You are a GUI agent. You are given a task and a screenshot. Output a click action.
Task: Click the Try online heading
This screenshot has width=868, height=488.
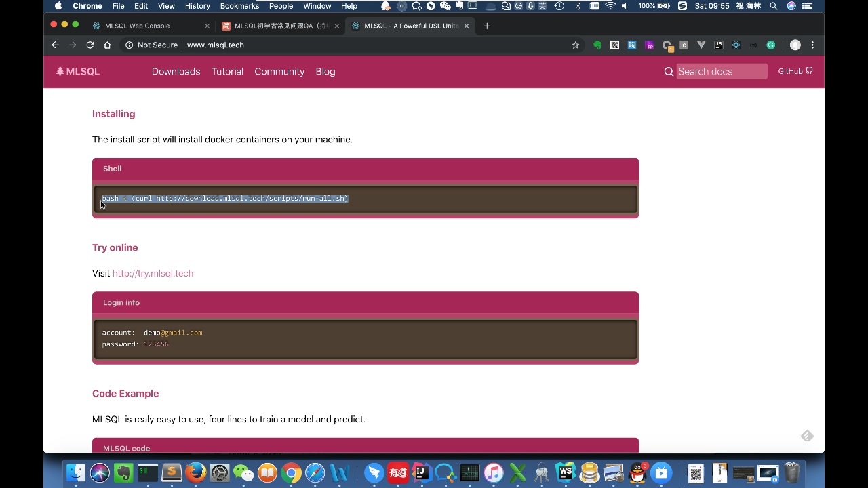pyautogui.click(x=115, y=247)
